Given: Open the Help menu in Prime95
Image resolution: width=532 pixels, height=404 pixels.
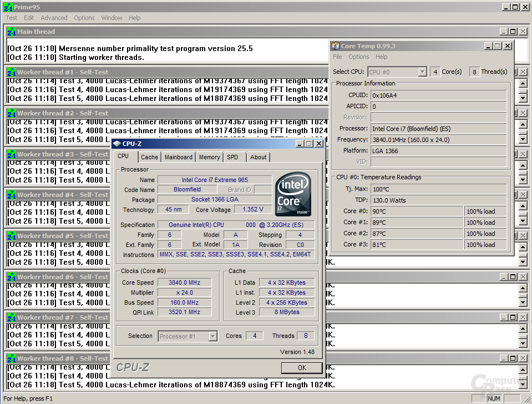Looking at the screenshot, I should 134,18.
